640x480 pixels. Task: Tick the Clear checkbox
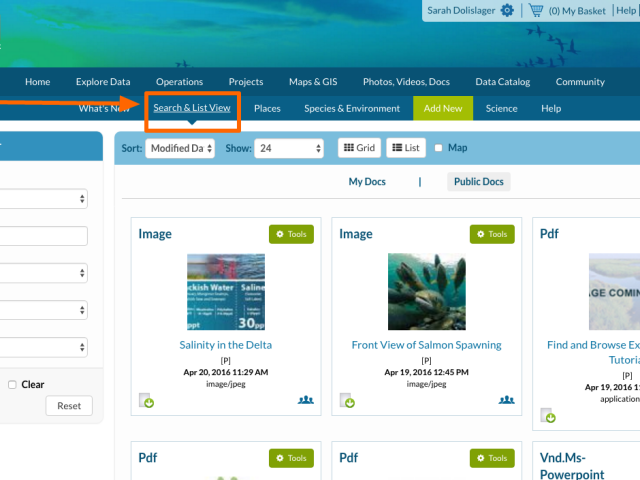[x=12, y=384]
